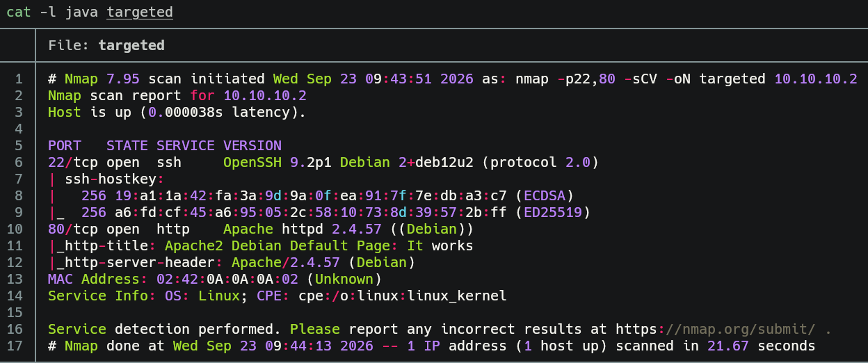The height and width of the screenshot is (363, 868).
Task: Click the 'It works' text on line 11
Action: click(x=440, y=245)
